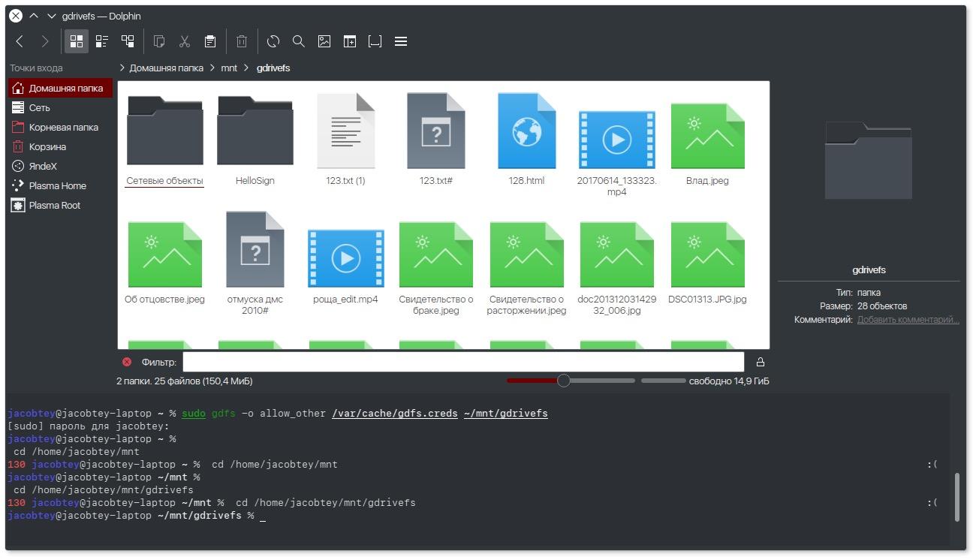
Task: Open the hamburger control menu
Action: coord(401,41)
